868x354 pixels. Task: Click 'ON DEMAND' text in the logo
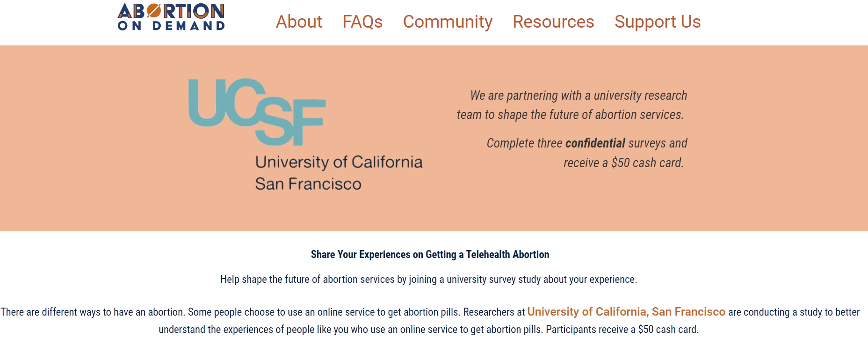pyautogui.click(x=171, y=26)
